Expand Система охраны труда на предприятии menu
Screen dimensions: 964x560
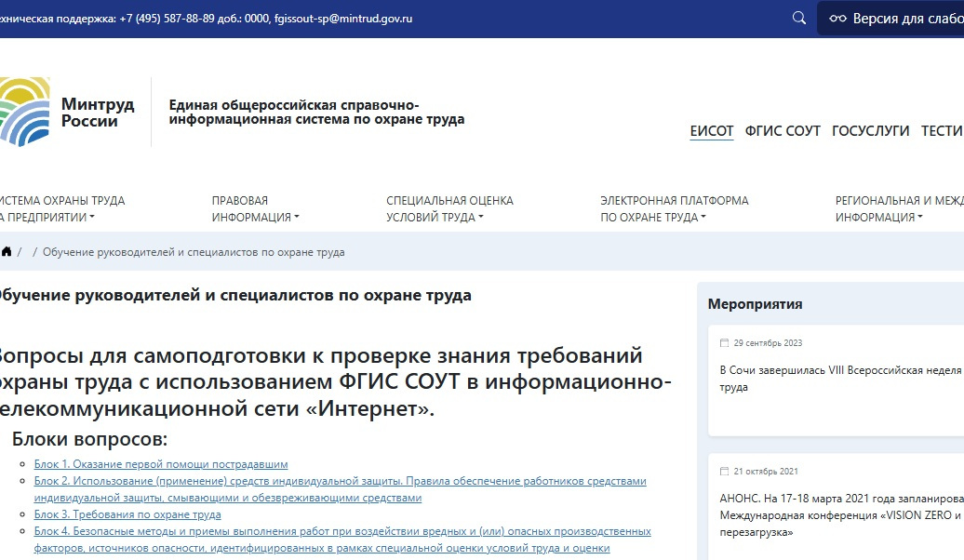coord(61,209)
